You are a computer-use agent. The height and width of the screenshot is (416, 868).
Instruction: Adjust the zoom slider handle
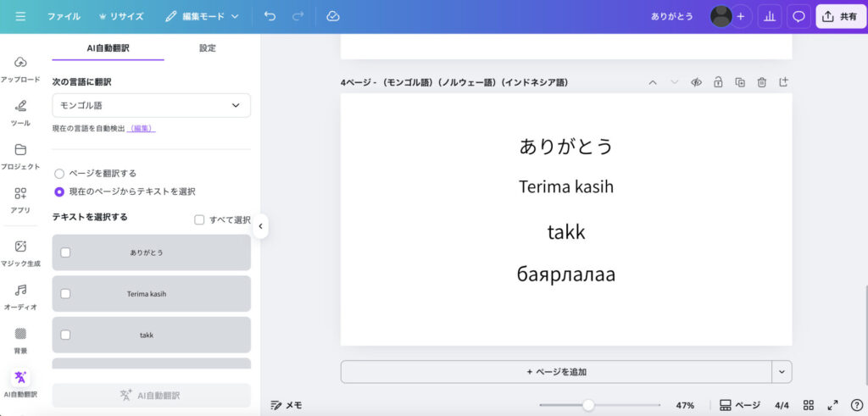click(x=588, y=405)
